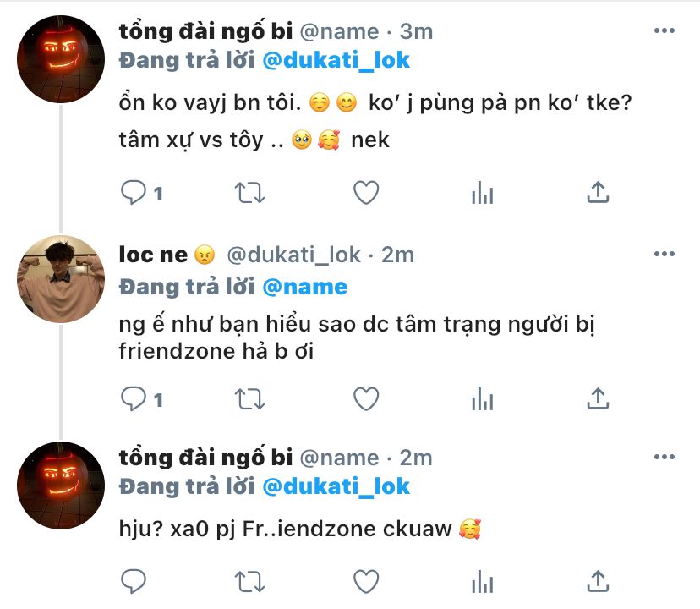Reply to the first tweet by tổng đài ngố bi
This screenshot has height=609, width=700.
(134, 193)
